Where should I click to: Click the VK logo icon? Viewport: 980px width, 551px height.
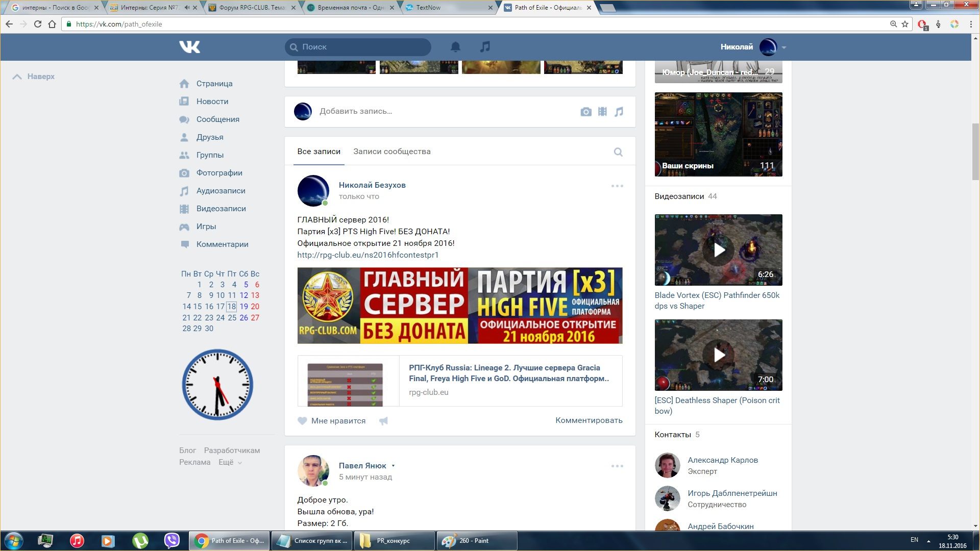pyautogui.click(x=189, y=47)
